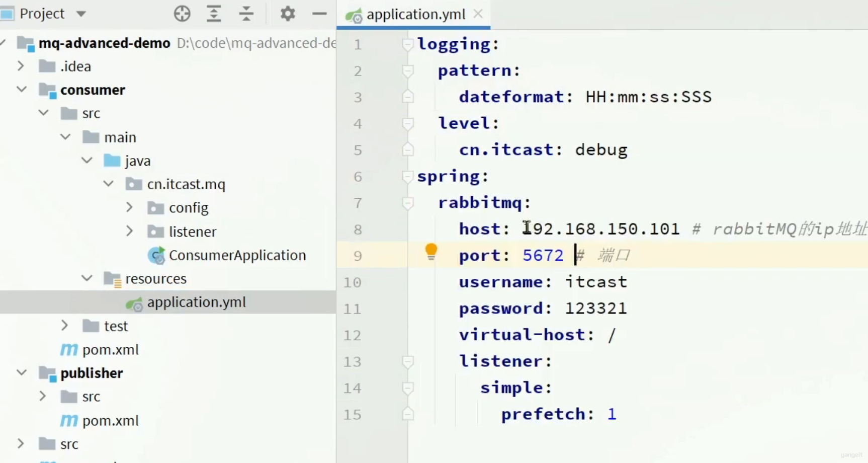Screen dimensions: 868x463
Task: Fold the rabbitmq block on line 7
Action: pyautogui.click(x=408, y=203)
